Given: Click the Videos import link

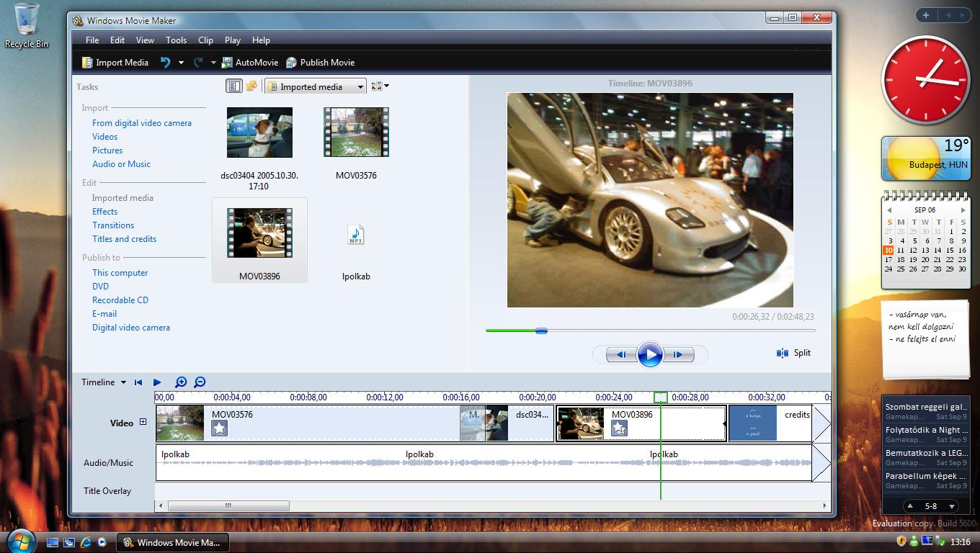Looking at the screenshot, I should tap(104, 137).
